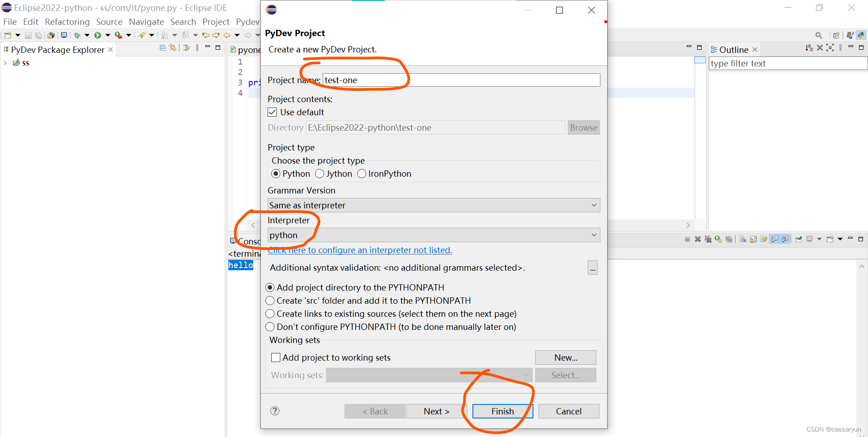Click the Run External Tools icon

coord(118,35)
